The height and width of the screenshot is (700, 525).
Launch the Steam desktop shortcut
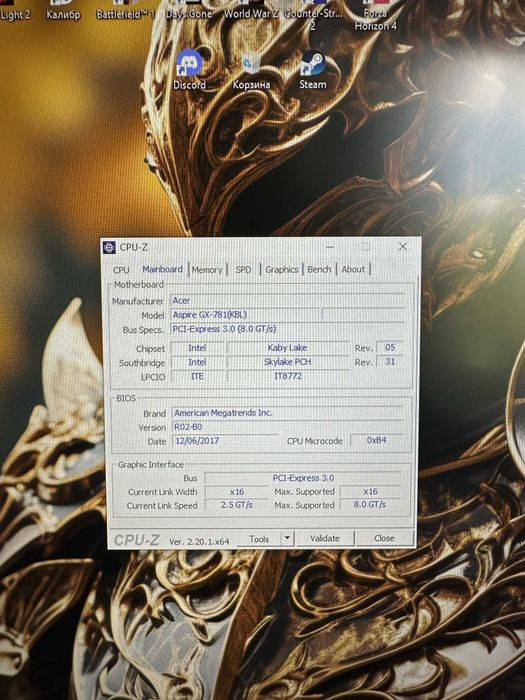pos(313,69)
